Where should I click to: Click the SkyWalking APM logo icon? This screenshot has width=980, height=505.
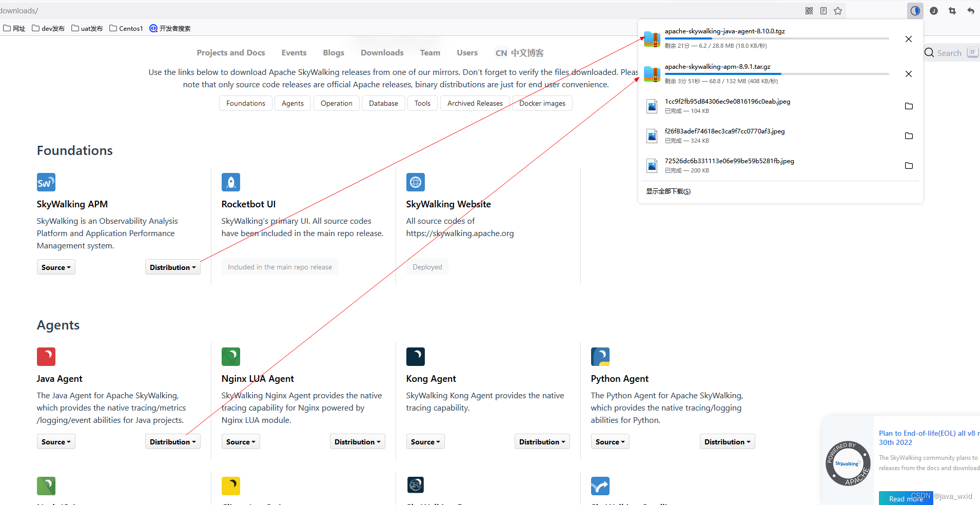[x=46, y=182]
